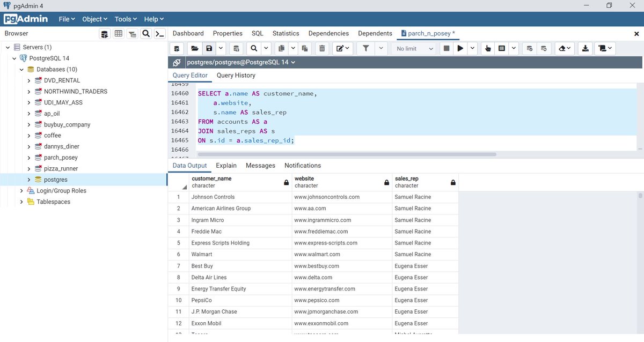Expand the Login/Group Roles node
This screenshot has height=342, width=644.
pos(21,191)
